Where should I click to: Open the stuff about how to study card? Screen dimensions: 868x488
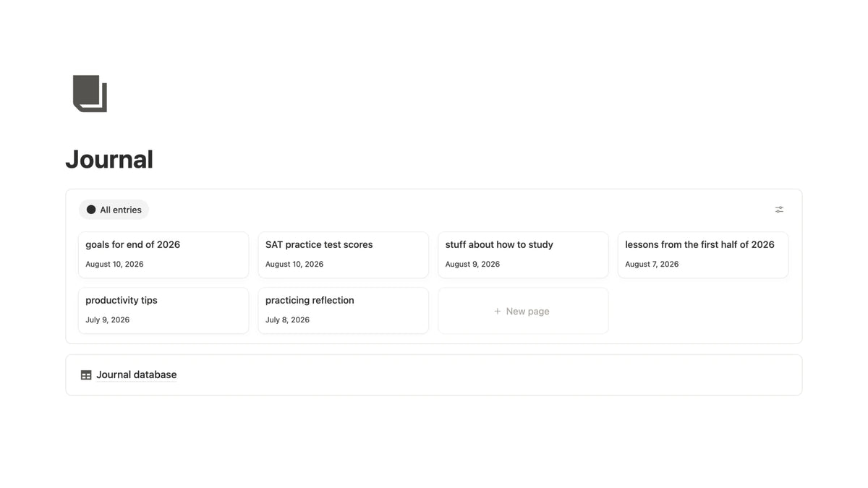pos(523,254)
